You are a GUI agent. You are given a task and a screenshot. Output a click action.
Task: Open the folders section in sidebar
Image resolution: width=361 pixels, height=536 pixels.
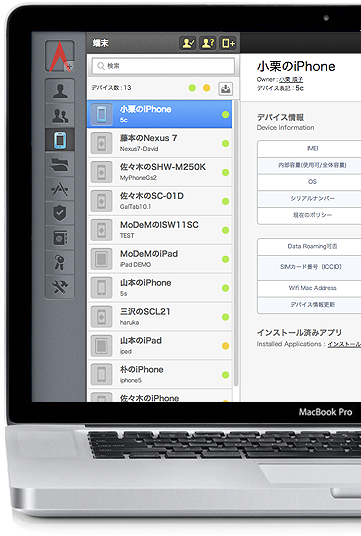click(x=60, y=165)
